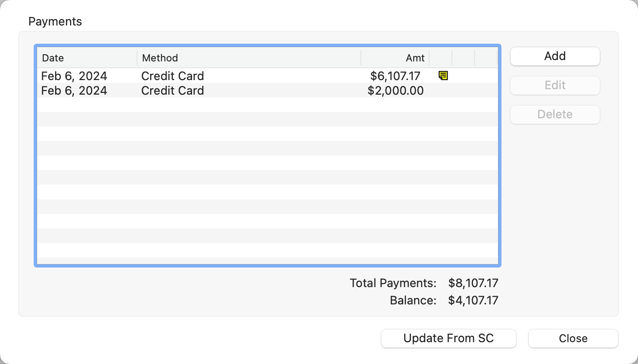Click the first blank column header after Amt
The image size is (638, 364).
pyautogui.click(x=441, y=58)
